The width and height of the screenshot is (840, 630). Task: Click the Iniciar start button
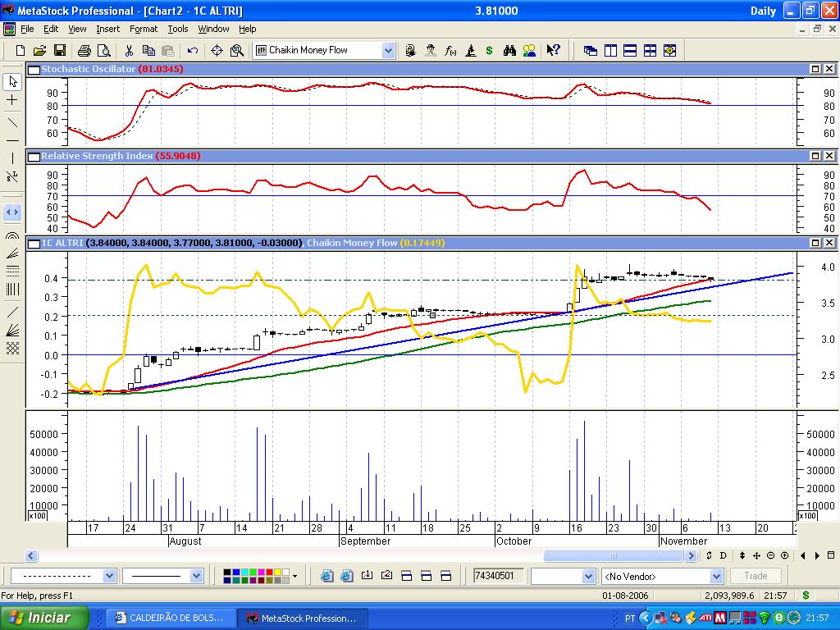click(44, 618)
